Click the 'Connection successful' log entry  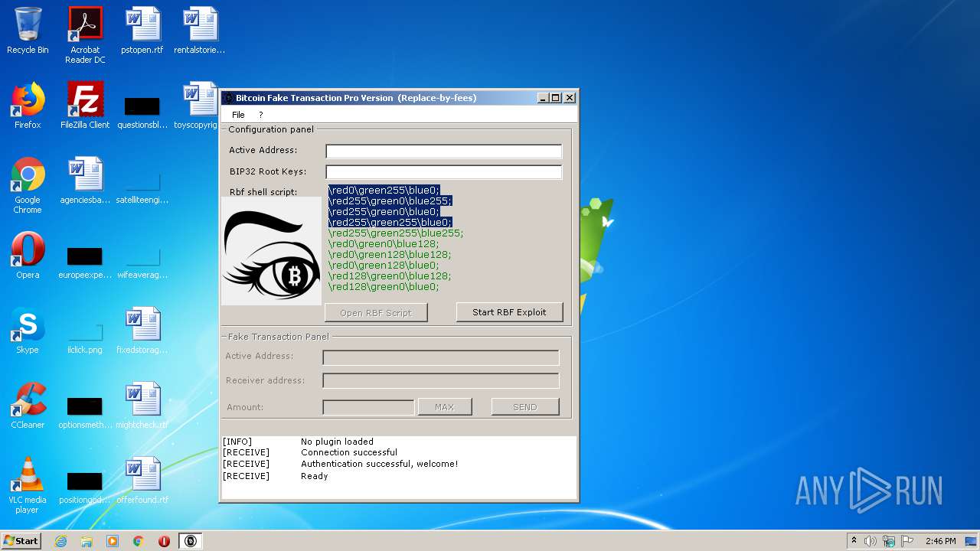point(349,452)
